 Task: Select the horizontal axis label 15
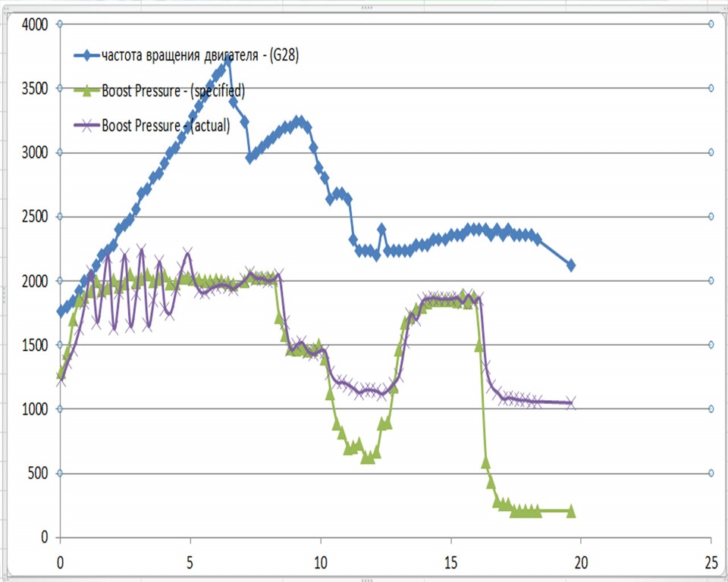tap(450, 563)
